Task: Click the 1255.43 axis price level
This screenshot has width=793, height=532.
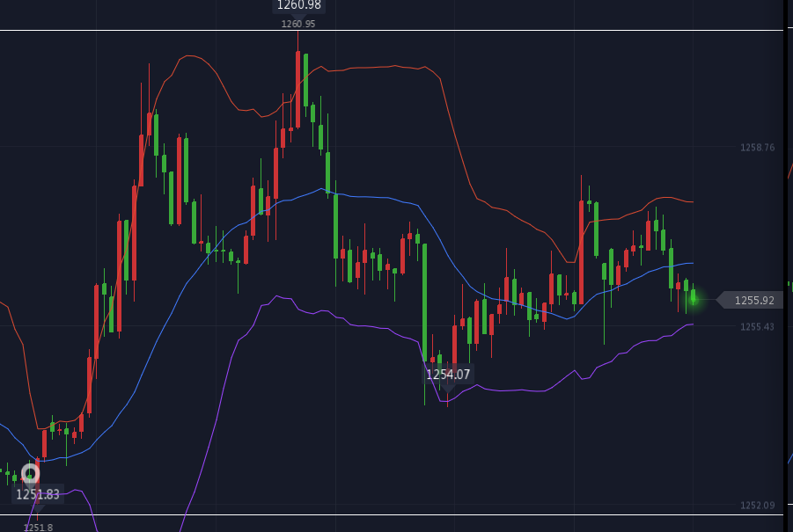Action: click(x=757, y=327)
